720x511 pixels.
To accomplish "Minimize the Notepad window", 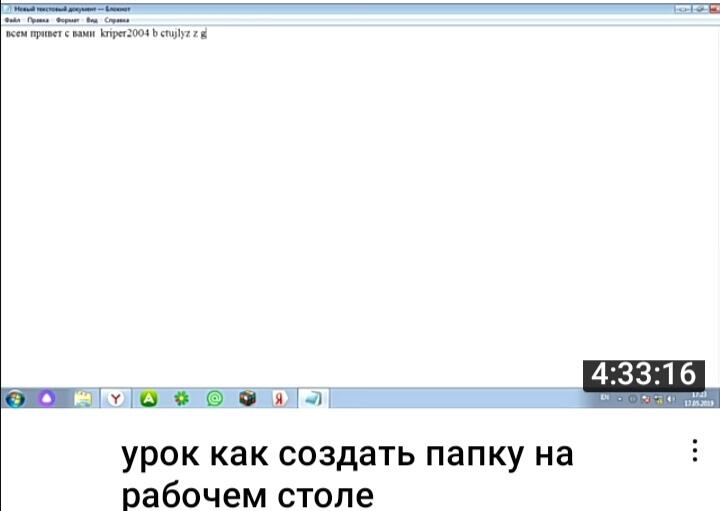I will pos(682,9).
